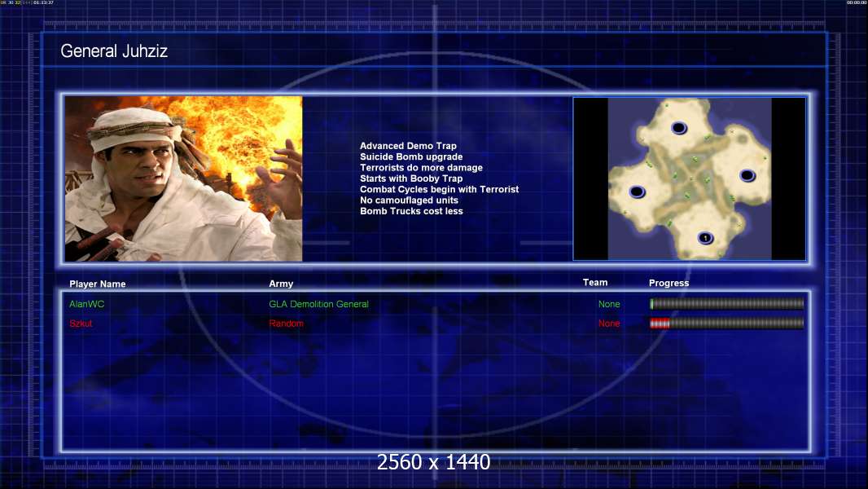Click the green None team entry for AlanWC
The height and width of the screenshot is (489, 868).
[609, 304]
